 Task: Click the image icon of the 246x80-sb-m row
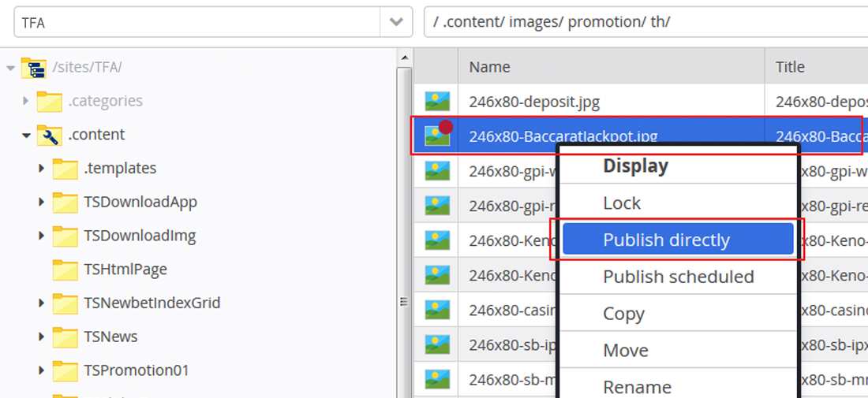coord(437,380)
